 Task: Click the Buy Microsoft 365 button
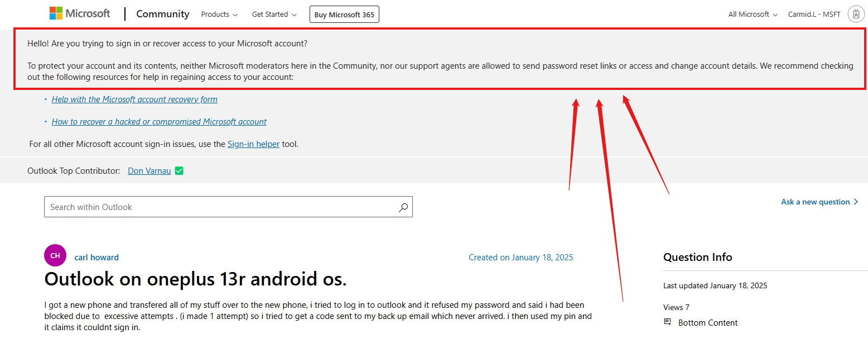[344, 15]
